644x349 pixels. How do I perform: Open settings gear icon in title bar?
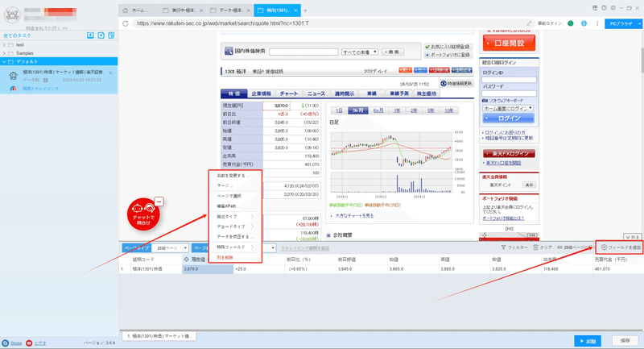pyautogui.click(x=613, y=8)
